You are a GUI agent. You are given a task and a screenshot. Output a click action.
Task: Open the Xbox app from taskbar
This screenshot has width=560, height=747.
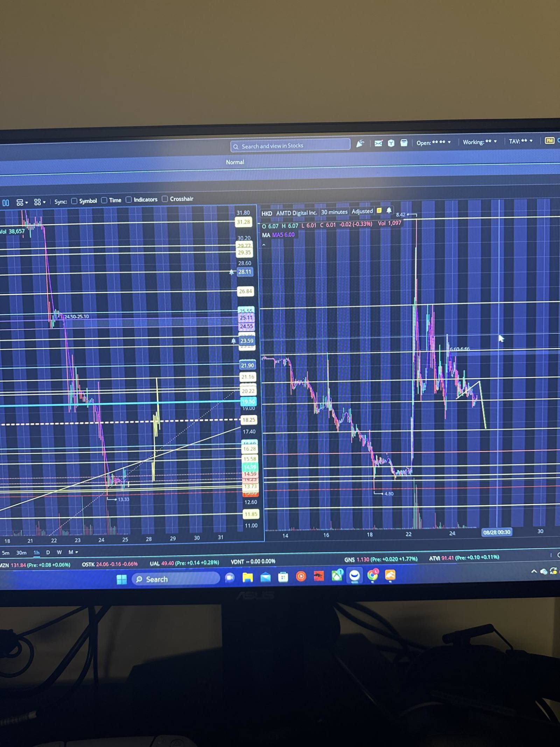tap(337, 575)
